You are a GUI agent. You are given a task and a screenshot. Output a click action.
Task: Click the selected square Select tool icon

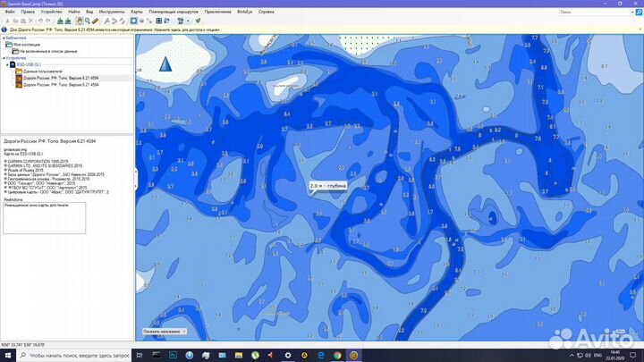click(134, 21)
